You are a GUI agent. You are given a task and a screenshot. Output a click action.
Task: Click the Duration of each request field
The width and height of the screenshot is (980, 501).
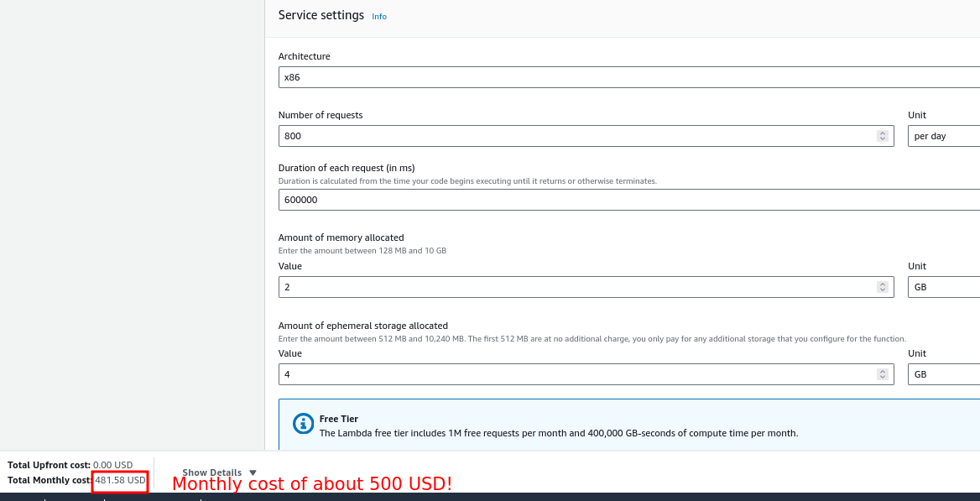pyautogui.click(x=629, y=200)
